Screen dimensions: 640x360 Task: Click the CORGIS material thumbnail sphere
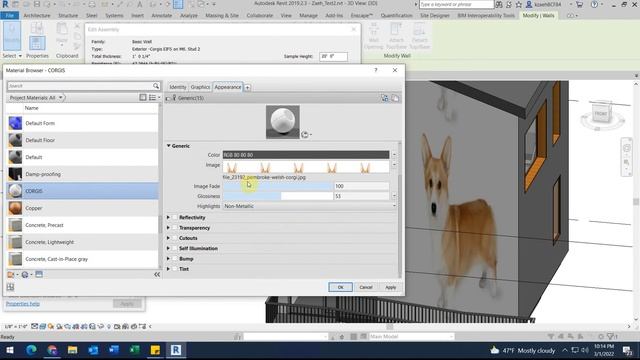(15, 191)
